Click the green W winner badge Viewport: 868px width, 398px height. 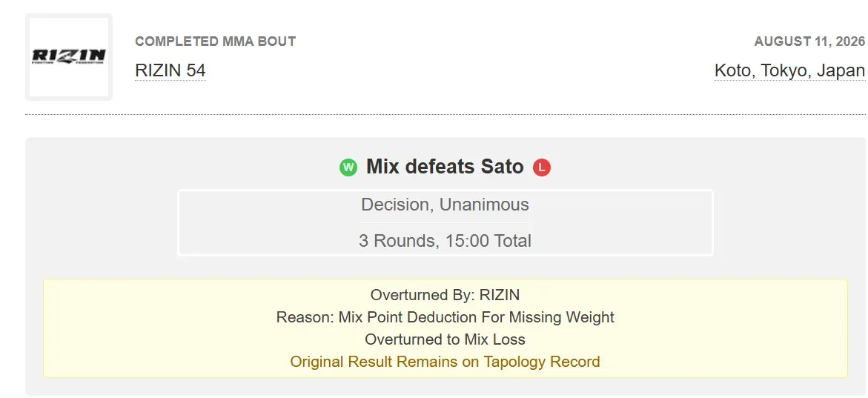click(x=348, y=168)
